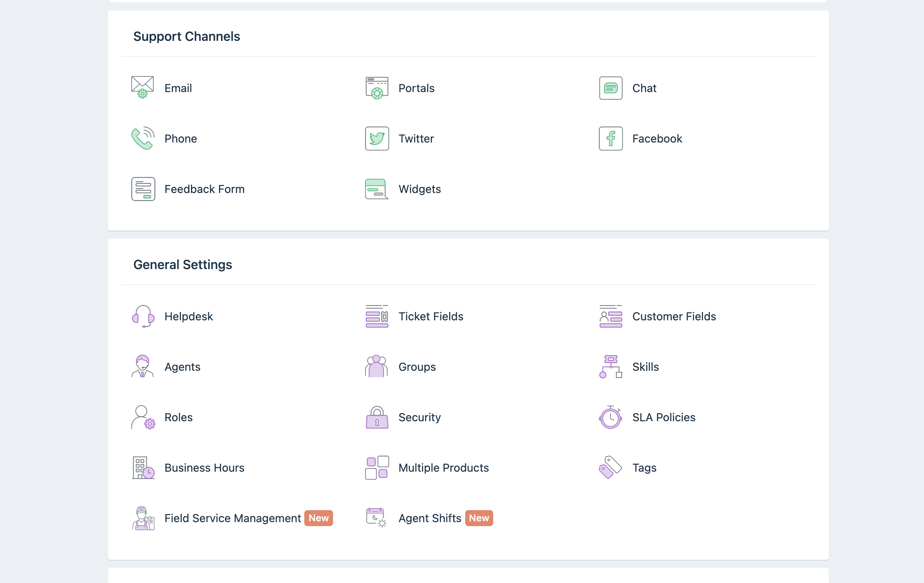Screen dimensions: 924x583
Task: Go to Customer Fields
Action: click(x=674, y=316)
